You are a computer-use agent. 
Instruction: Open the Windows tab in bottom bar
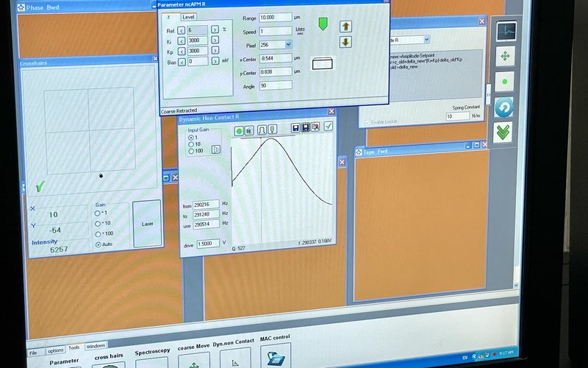[x=96, y=346]
